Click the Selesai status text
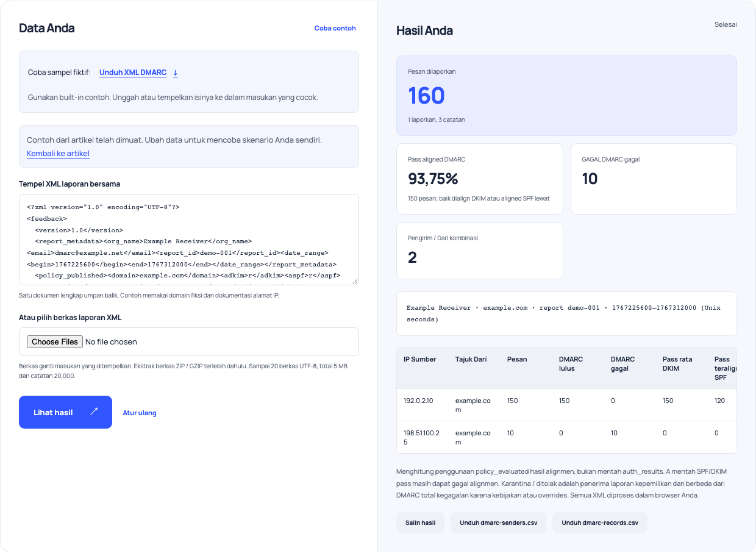Image resolution: width=756 pixels, height=553 pixels. (726, 24)
